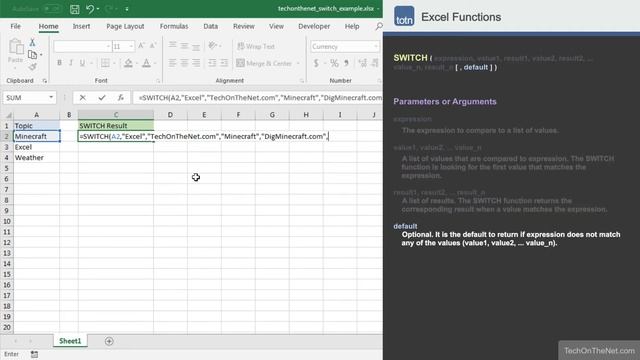Viewport: 640px width, 360px height.
Task: Open the font name dropdown
Action: (108, 47)
